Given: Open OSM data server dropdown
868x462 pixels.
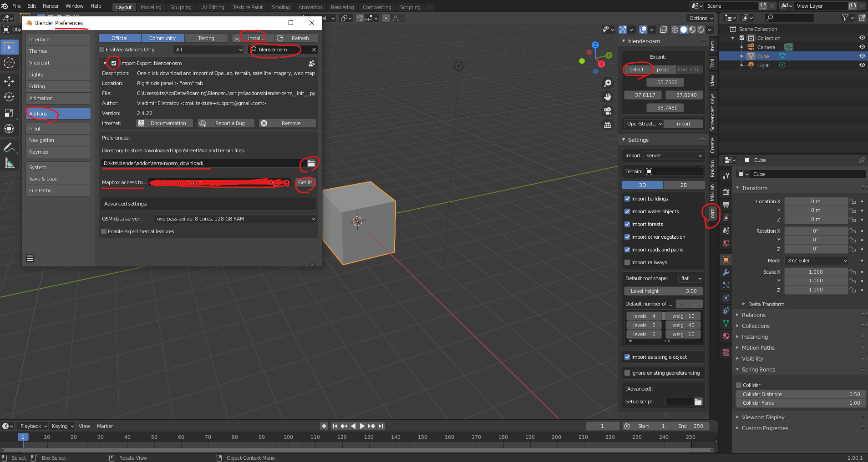Looking at the screenshot, I should [235, 219].
